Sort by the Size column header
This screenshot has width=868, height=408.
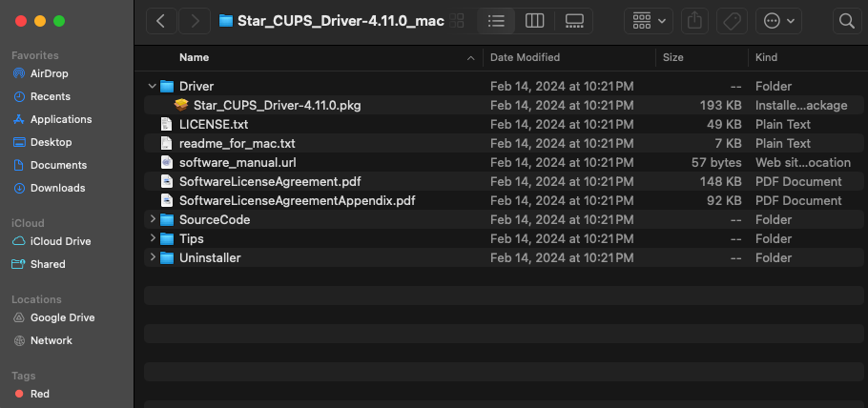point(673,57)
